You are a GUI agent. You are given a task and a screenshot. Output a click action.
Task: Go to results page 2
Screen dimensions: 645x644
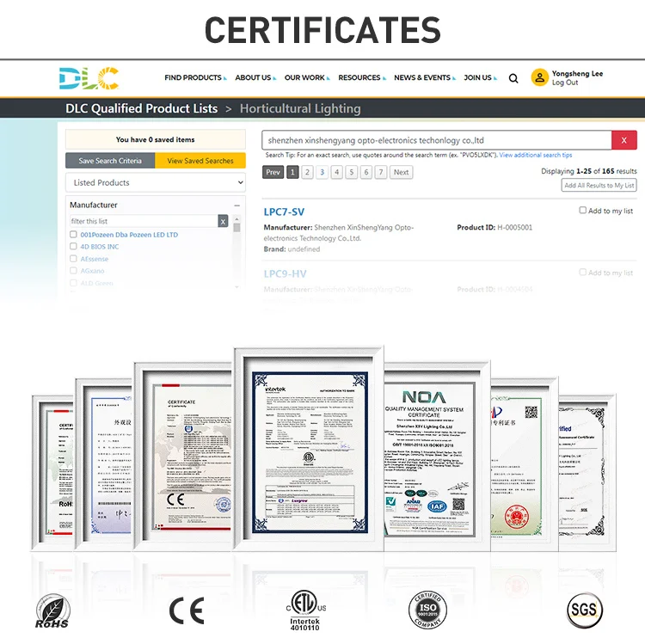click(x=307, y=172)
